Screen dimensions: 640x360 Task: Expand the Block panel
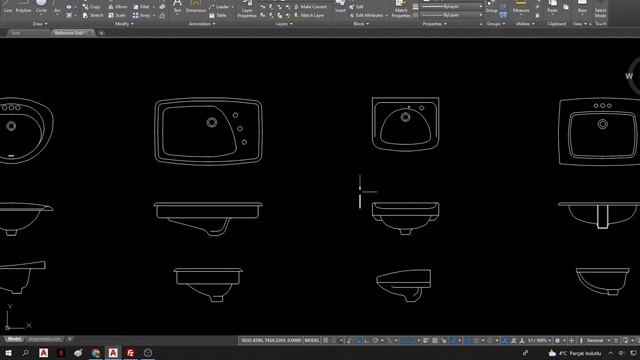click(361, 24)
